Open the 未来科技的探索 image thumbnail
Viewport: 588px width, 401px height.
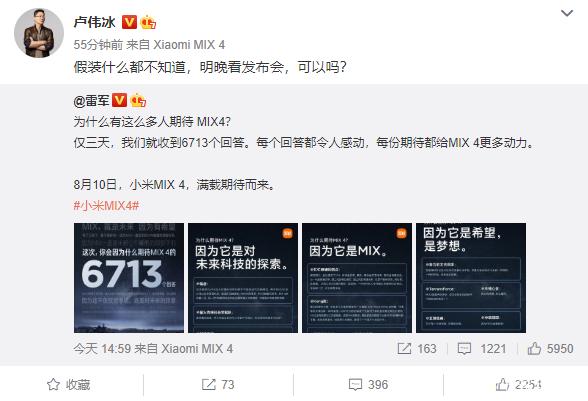point(243,278)
